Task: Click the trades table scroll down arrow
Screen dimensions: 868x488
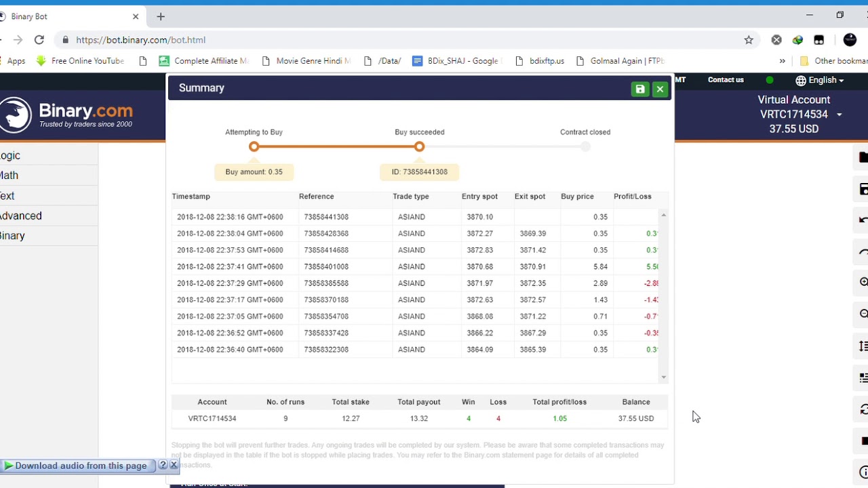Action: coord(663,377)
